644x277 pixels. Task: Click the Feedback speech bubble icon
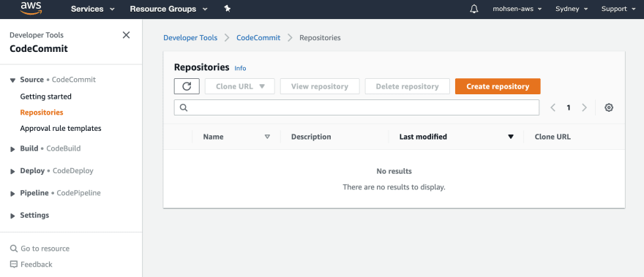(14, 265)
